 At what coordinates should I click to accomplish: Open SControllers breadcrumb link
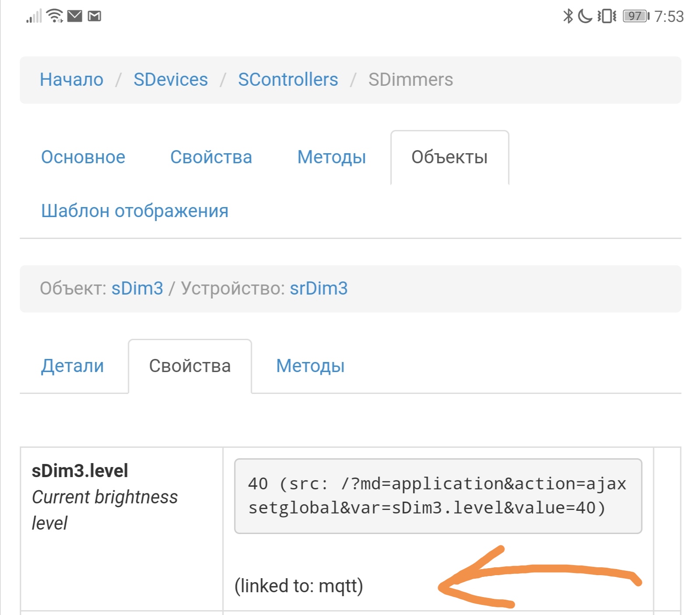click(x=288, y=80)
